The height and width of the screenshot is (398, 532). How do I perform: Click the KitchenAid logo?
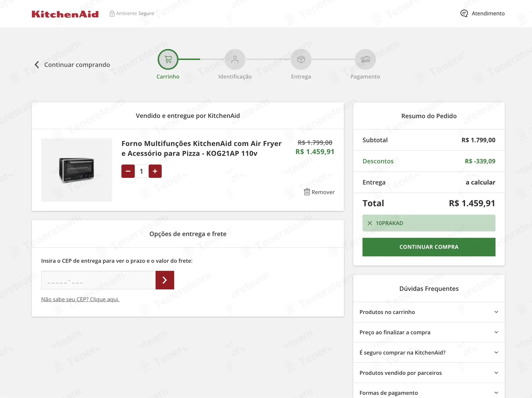pyautogui.click(x=65, y=14)
